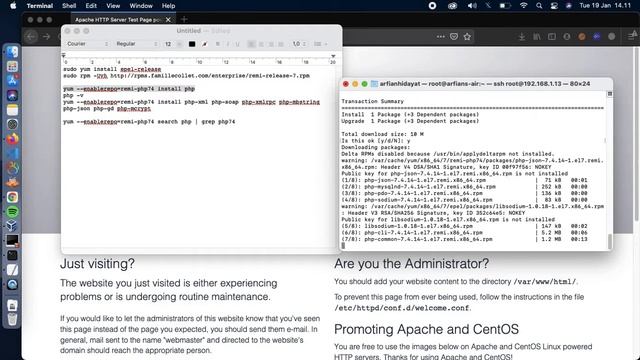Click 'Total download size: 10 M' in Terminal
The width and height of the screenshot is (640, 360).
point(382,134)
